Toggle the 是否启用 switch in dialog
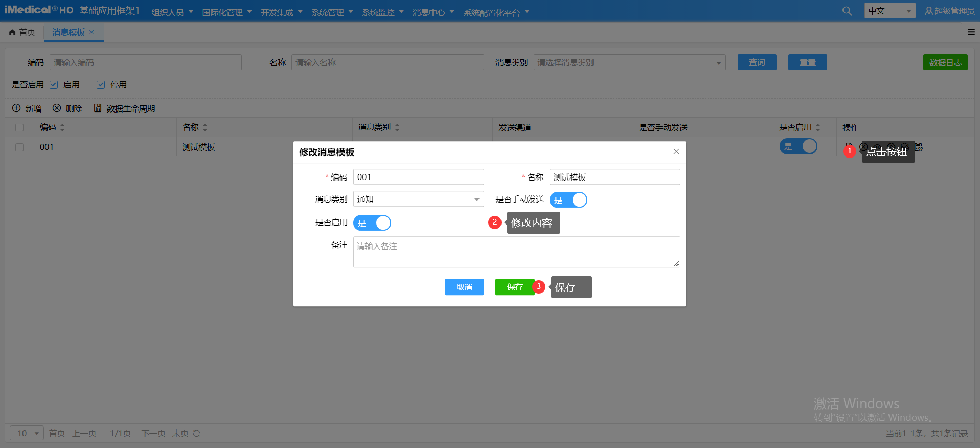This screenshot has height=448, width=980. tap(372, 223)
